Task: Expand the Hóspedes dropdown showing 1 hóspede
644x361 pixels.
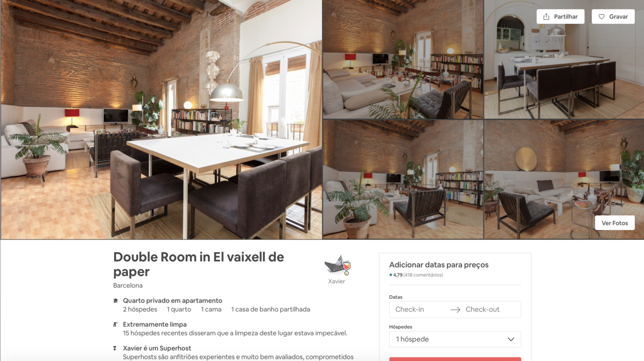Action: 455,339
